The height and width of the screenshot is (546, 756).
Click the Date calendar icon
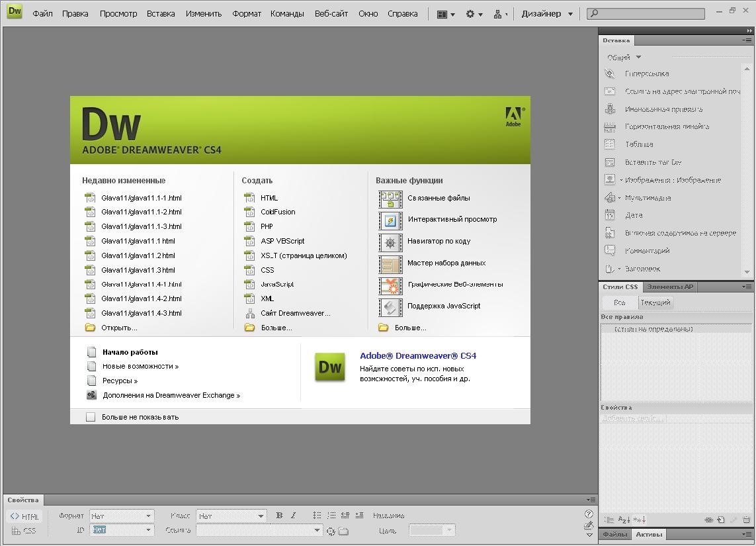pos(610,215)
